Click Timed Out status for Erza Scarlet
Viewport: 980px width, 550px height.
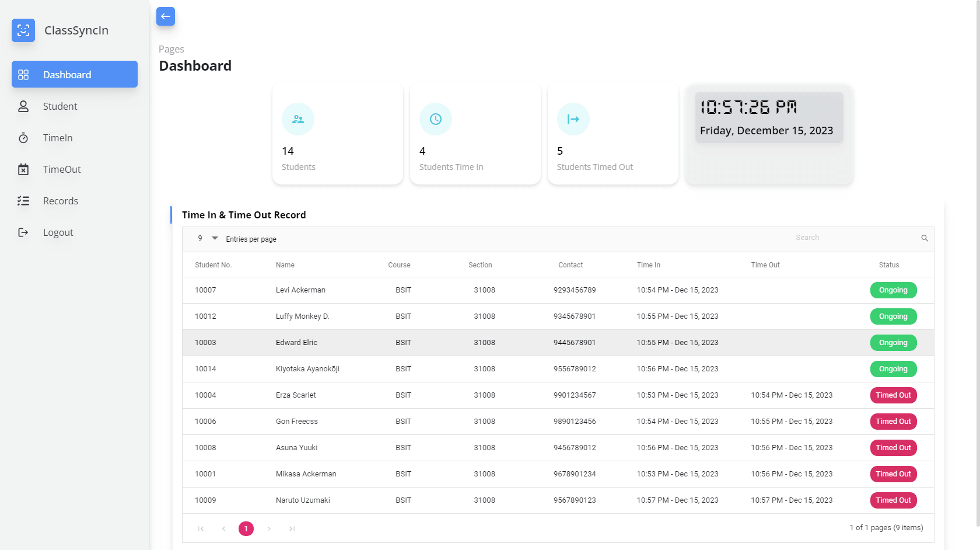pyautogui.click(x=893, y=395)
